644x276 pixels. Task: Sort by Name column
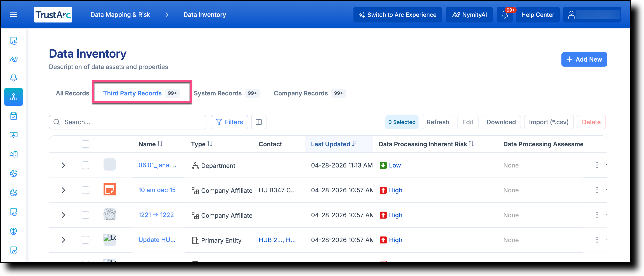[x=160, y=144]
